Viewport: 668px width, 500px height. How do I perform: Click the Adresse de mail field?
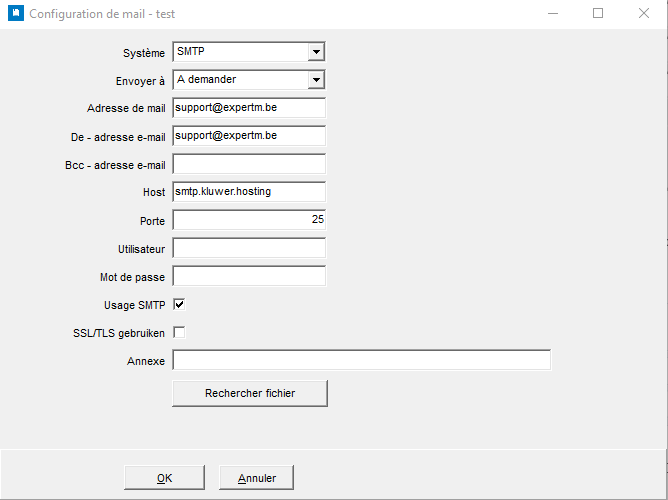coord(249,108)
